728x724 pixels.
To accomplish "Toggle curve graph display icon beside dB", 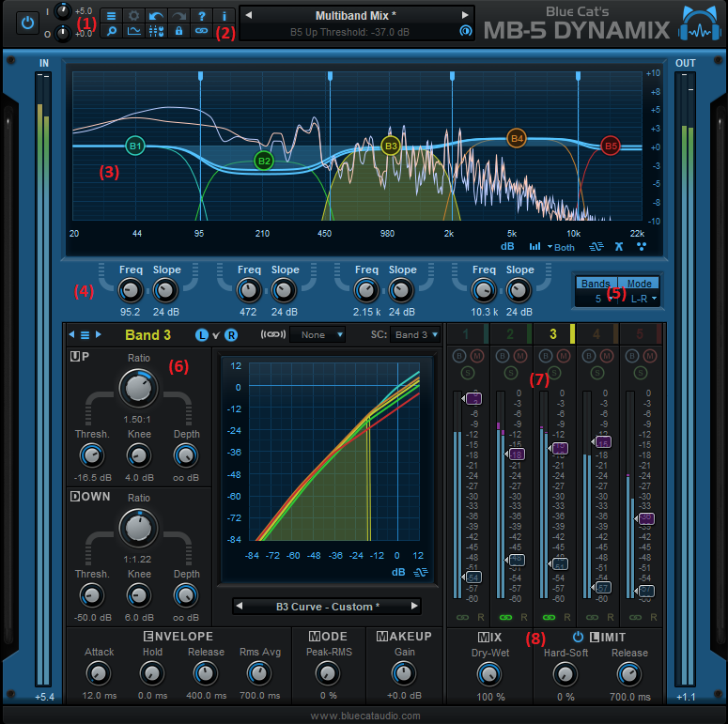I will (x=421, y=572).
